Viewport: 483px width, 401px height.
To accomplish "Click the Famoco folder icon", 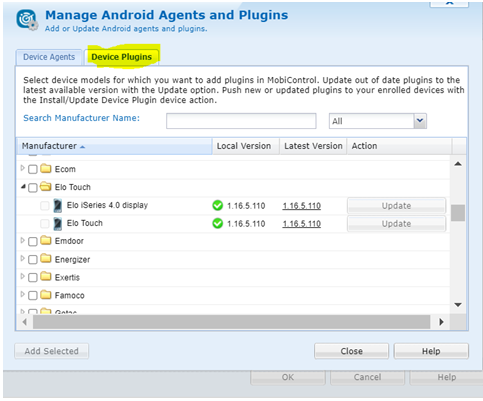I will coord(46,295).
